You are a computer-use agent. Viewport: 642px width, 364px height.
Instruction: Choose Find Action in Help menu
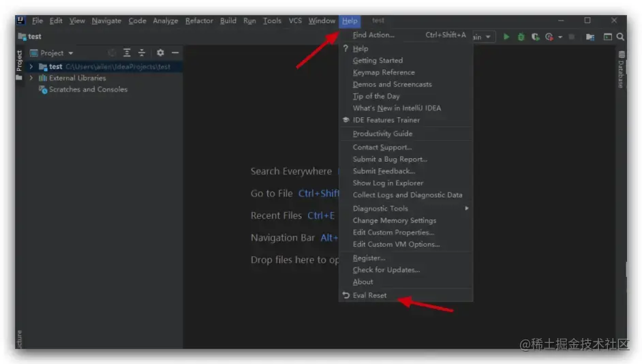click(406, 35)
